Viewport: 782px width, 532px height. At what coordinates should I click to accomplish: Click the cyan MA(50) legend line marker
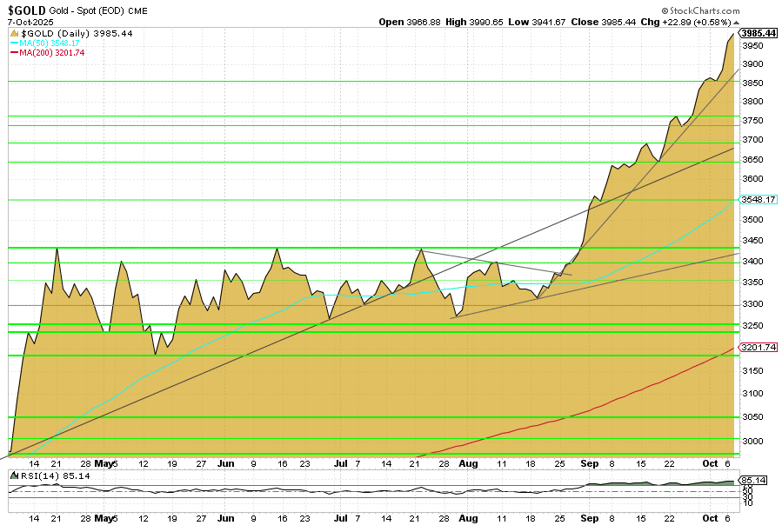click(14, 42)
